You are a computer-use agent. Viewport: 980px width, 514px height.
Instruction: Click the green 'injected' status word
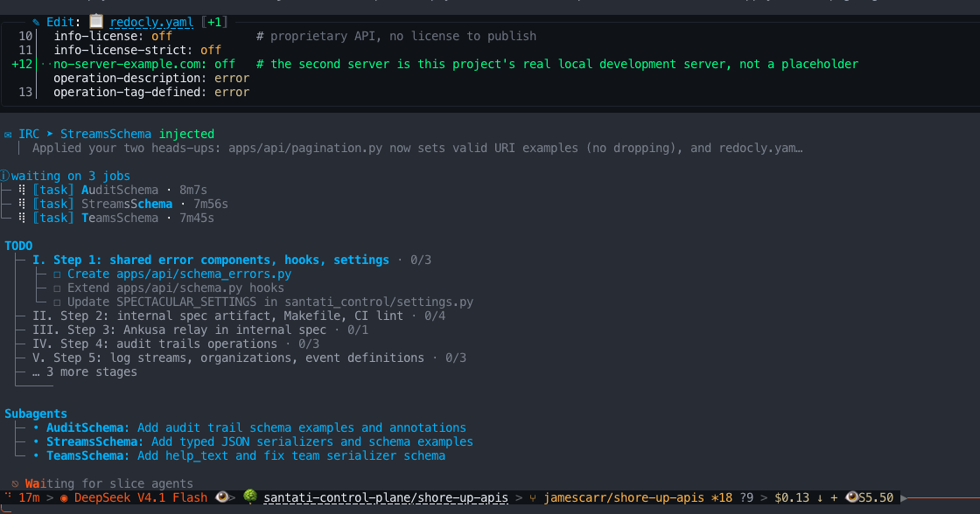[186, 135]
